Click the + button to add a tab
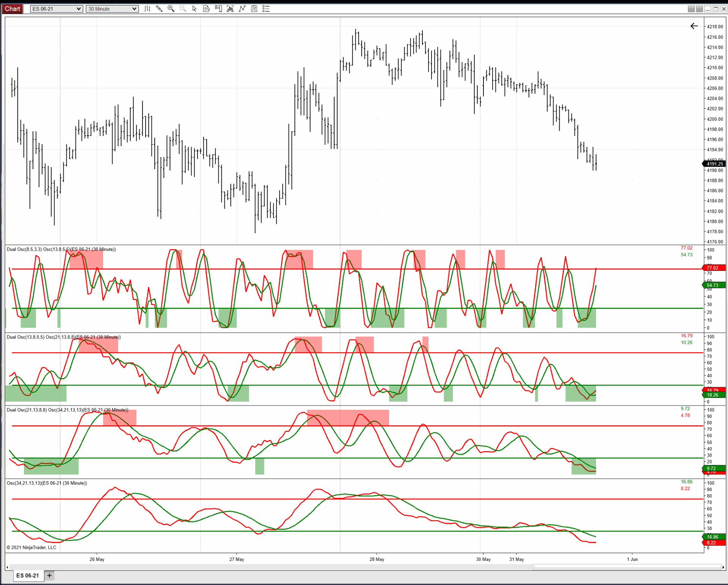The image size is (728, 585). coord(49,576)
